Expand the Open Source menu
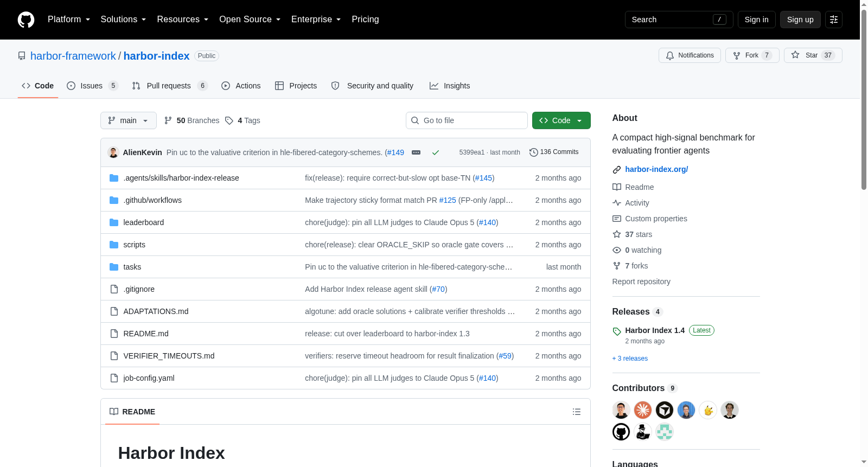Screen dimensions: 868x467 pyautogui.click(x=250, y=20)
